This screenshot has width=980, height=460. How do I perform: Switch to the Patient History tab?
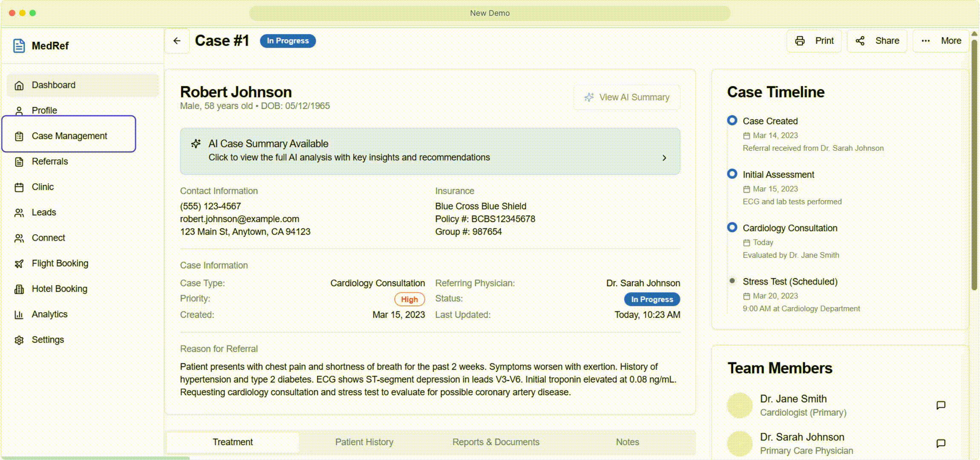pos(364,442)
